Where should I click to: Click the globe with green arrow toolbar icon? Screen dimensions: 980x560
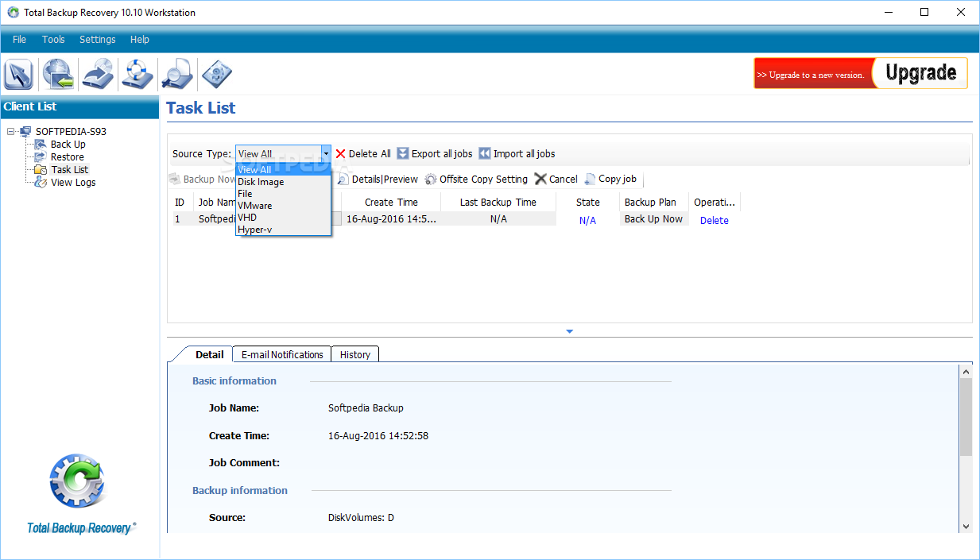[58, 75]
